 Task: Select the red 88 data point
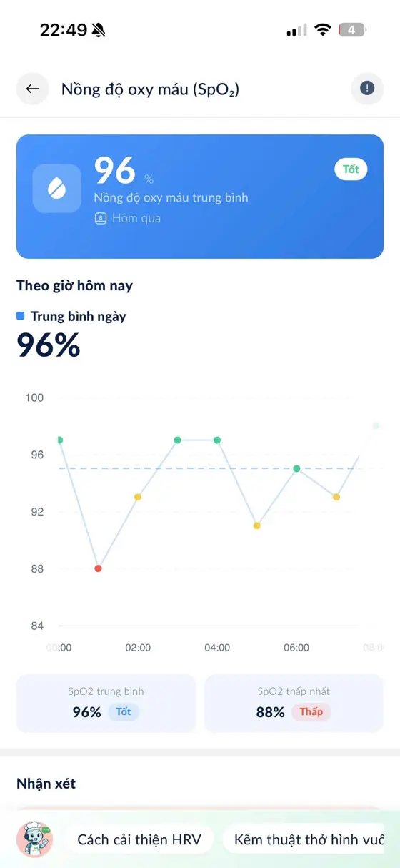click(99, 568)
